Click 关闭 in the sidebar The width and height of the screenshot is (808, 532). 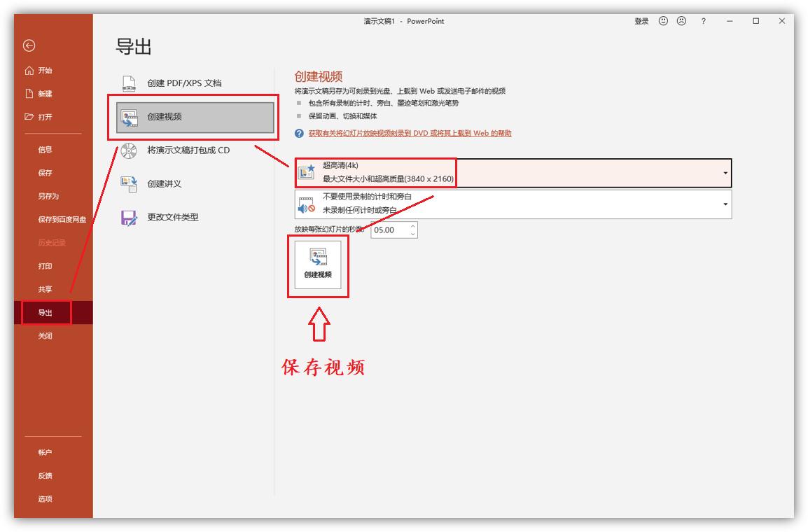(x=45, y=336)
